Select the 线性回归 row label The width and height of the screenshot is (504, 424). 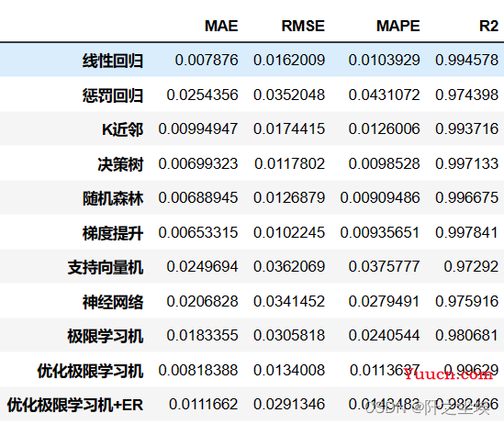tap(113, 61)
